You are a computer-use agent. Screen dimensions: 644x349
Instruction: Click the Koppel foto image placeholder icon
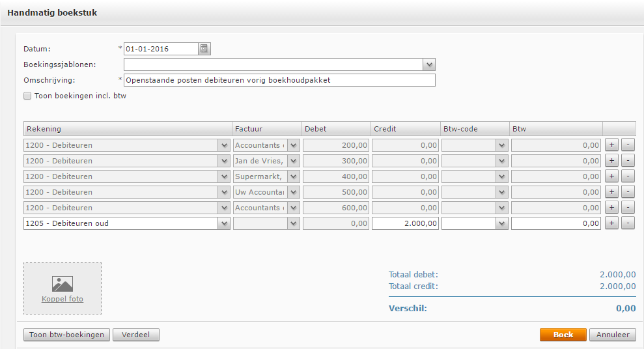click(x=63, y=284)
